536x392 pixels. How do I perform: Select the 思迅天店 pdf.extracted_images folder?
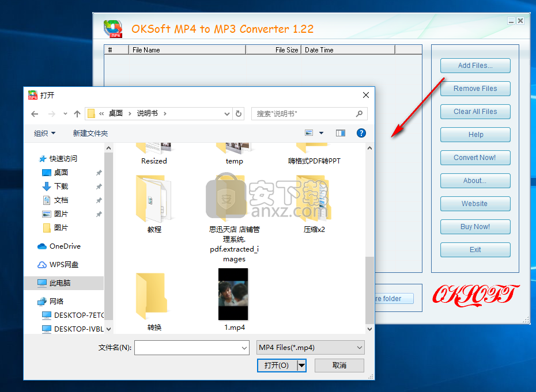tap(234, 219)
